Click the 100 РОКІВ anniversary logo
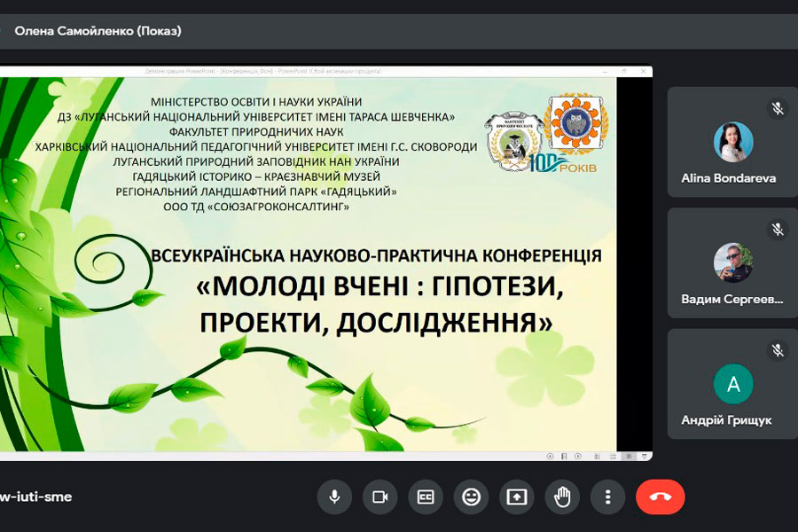798x532 pixels. point(562,164)
